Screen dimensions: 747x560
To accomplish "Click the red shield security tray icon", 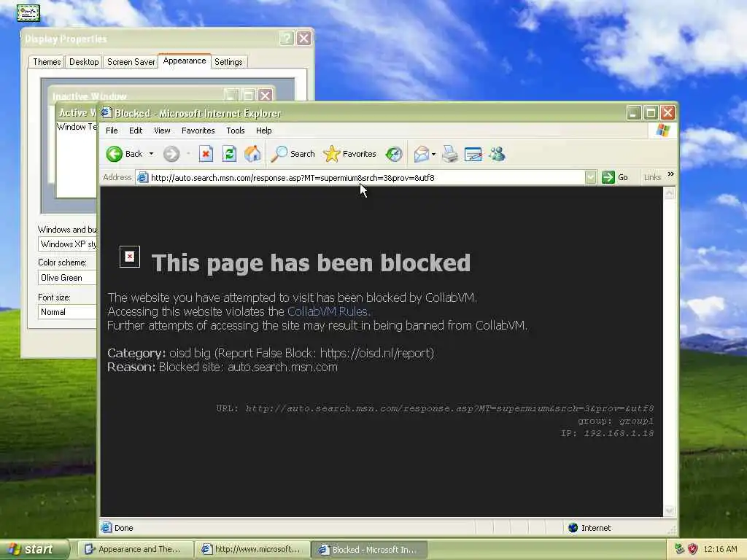I will 693,549.
